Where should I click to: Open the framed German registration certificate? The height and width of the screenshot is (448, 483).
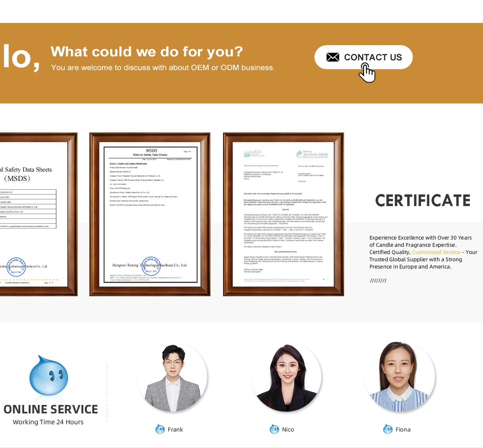[283, 214]
